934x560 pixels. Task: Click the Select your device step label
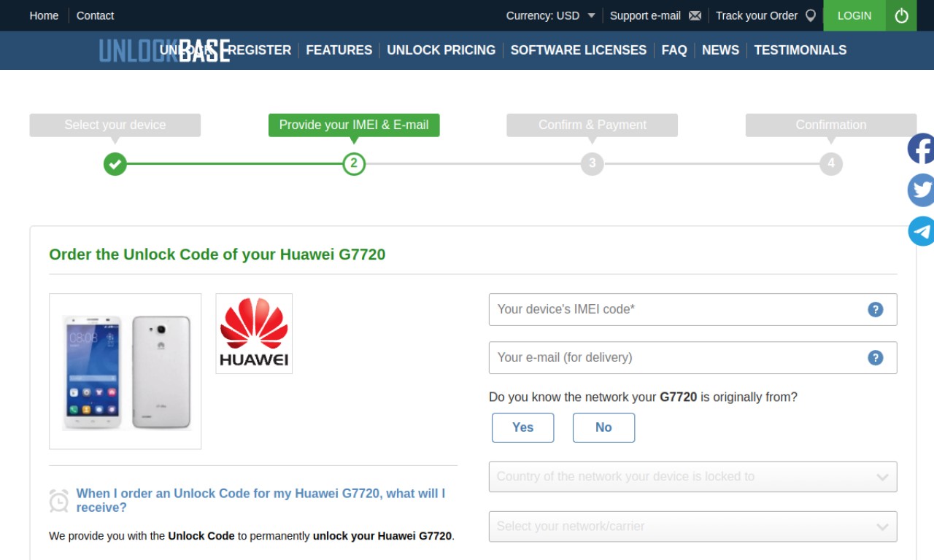pyautogui.click(x=115, y=125)
